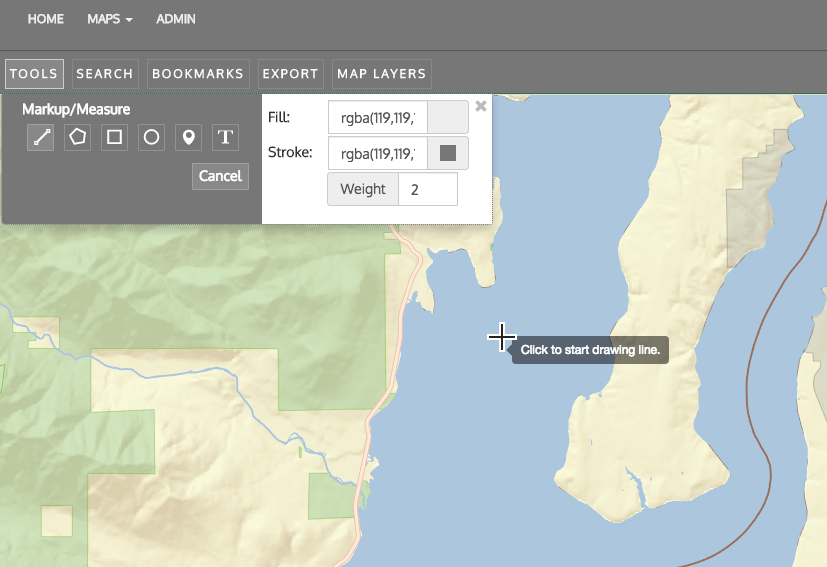Viewport: 827px width, 567px height.
Task: Show the Bookmarks panel
Action: coord(198,74)
